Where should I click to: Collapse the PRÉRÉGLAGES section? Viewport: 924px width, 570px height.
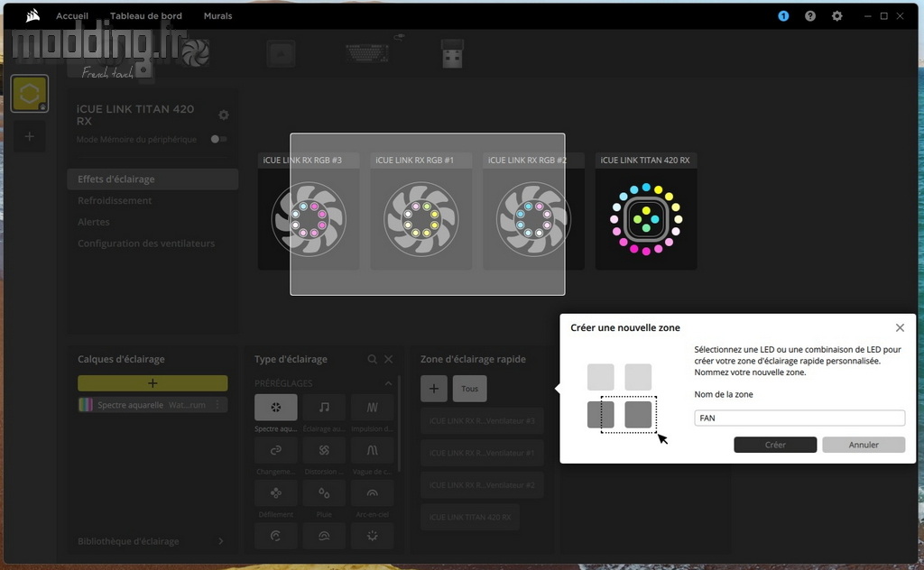388,383
